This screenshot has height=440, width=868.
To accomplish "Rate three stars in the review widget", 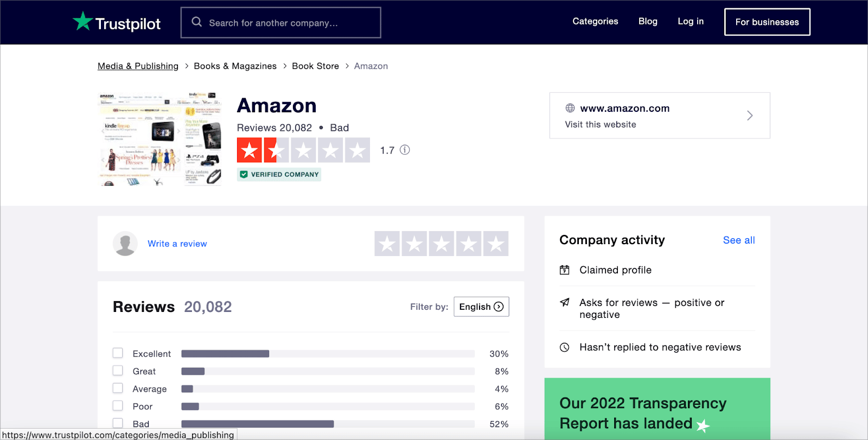I will pos(442,244).
